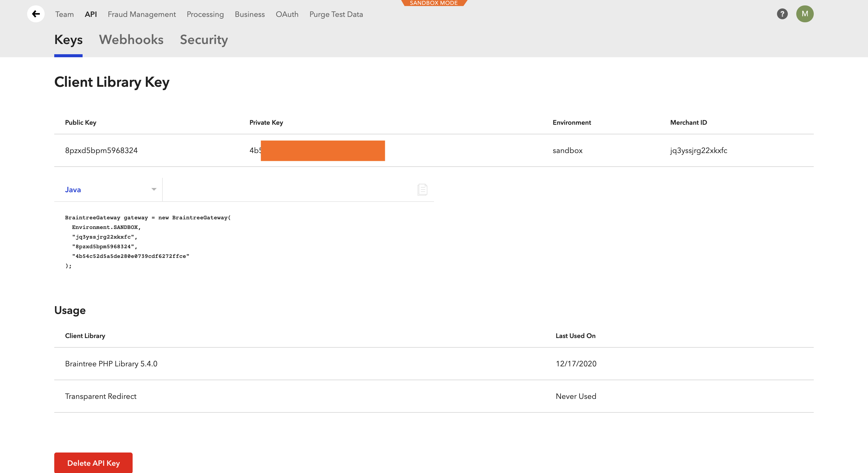Select the Keys tab
The width and height of the screenshot is (868, 473).
click(x=68, y=40)
